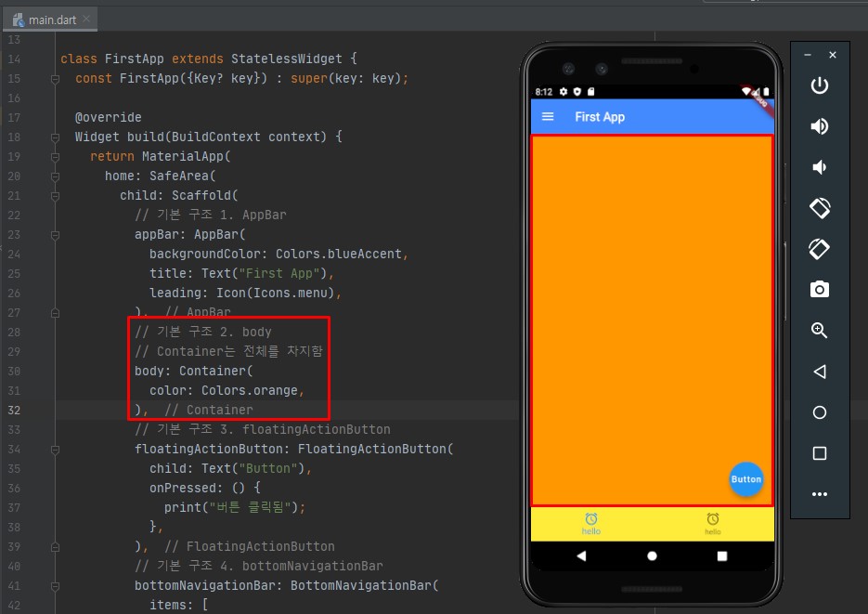
Task: Activate the emulator zoom magnifier icon
Action: coord(820,331)
